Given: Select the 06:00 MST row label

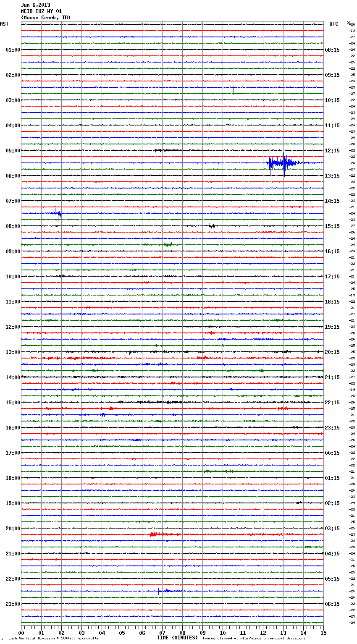Looking at the screenshot, I should [13, 176].
